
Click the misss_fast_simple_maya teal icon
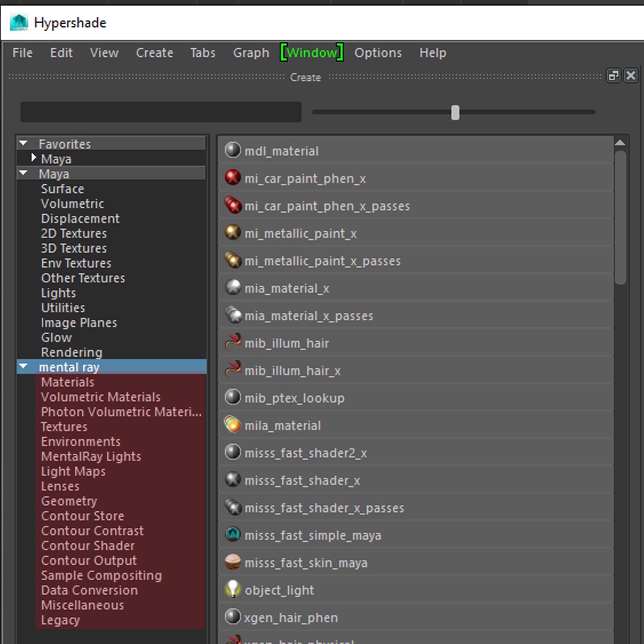[232, 534]
